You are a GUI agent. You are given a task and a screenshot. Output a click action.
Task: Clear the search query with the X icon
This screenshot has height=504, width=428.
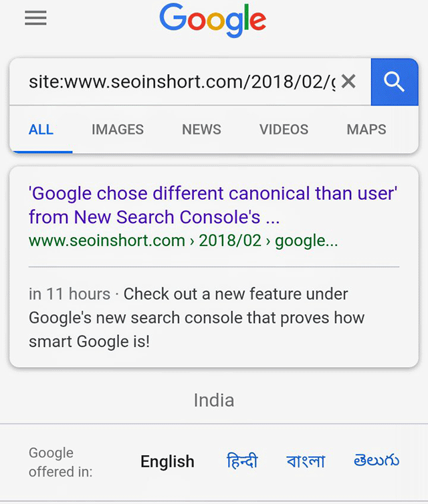[348, 82]
